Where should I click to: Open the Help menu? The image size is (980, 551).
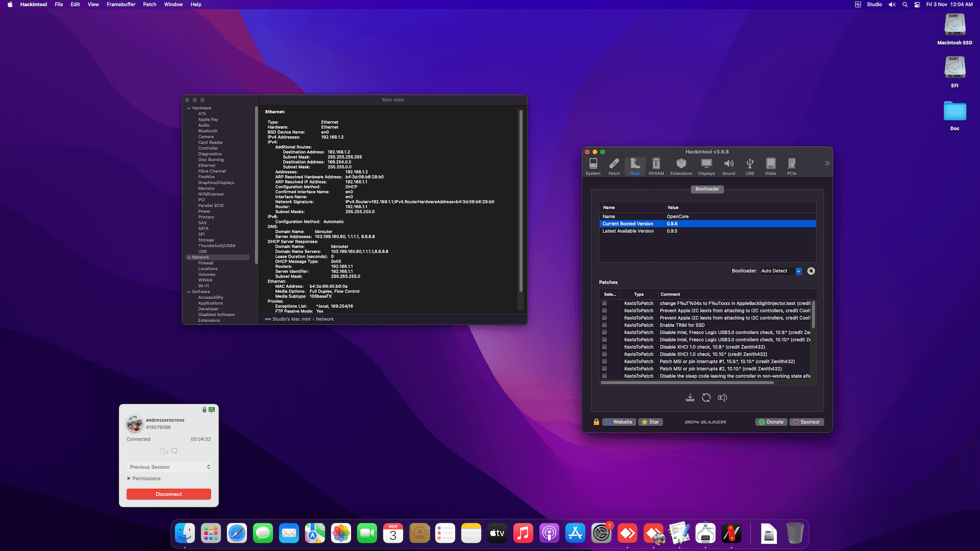click(196, 4)
